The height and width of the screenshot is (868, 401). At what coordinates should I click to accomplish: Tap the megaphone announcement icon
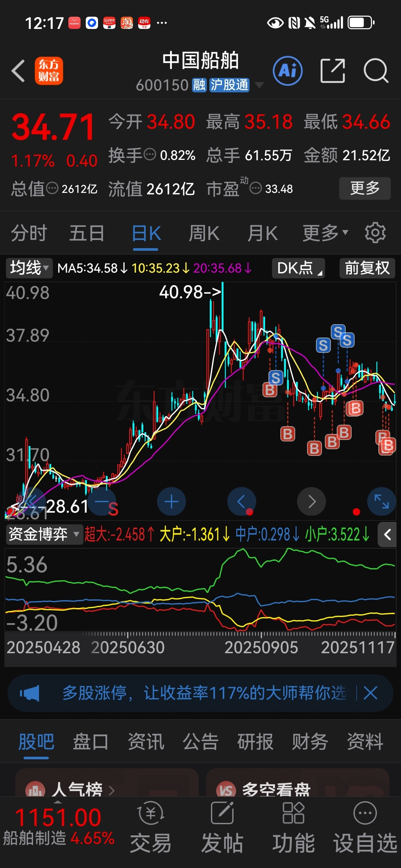coord(30,693)
